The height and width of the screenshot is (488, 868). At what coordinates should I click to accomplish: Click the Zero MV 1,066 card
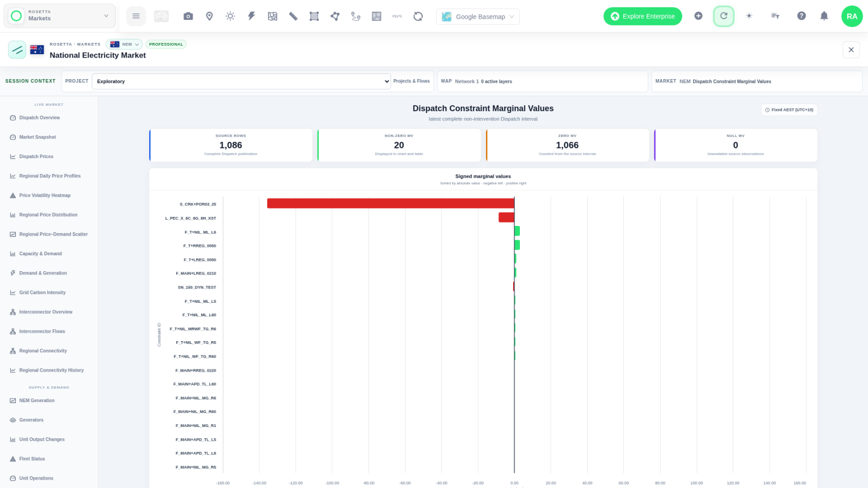click(567, 145)
